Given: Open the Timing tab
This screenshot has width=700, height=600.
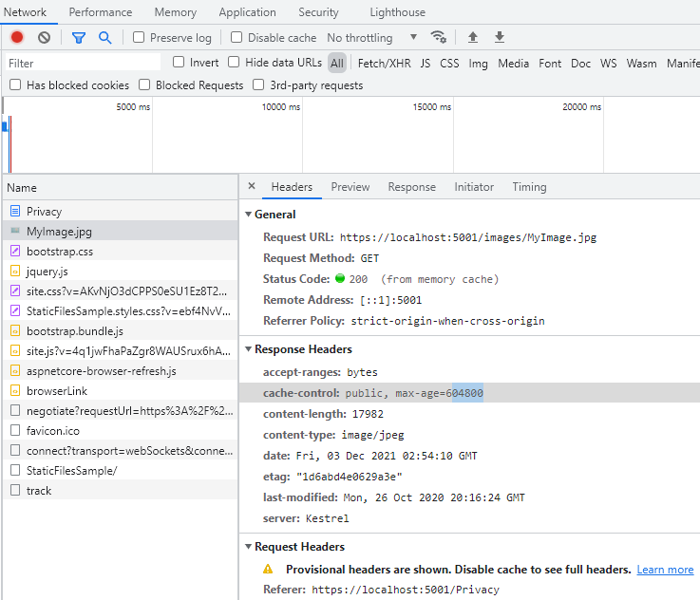Looking at the screenshot, I should tap(529, 187).
